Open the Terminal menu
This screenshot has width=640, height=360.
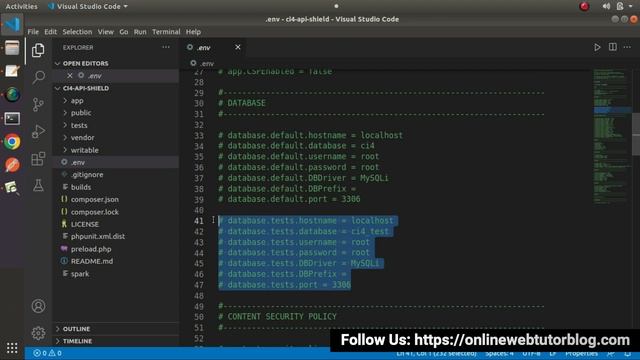(166, 32)
